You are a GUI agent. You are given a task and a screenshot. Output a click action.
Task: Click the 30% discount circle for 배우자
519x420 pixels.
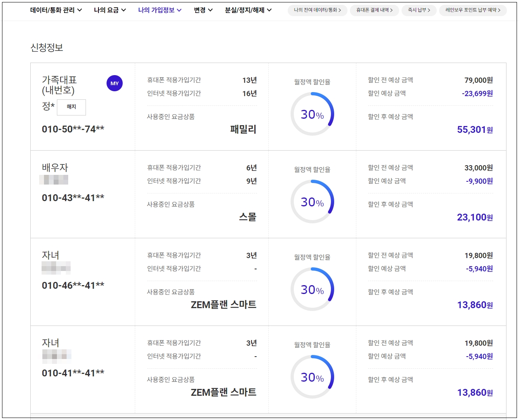pyautogui.click(x=312, y=202)
